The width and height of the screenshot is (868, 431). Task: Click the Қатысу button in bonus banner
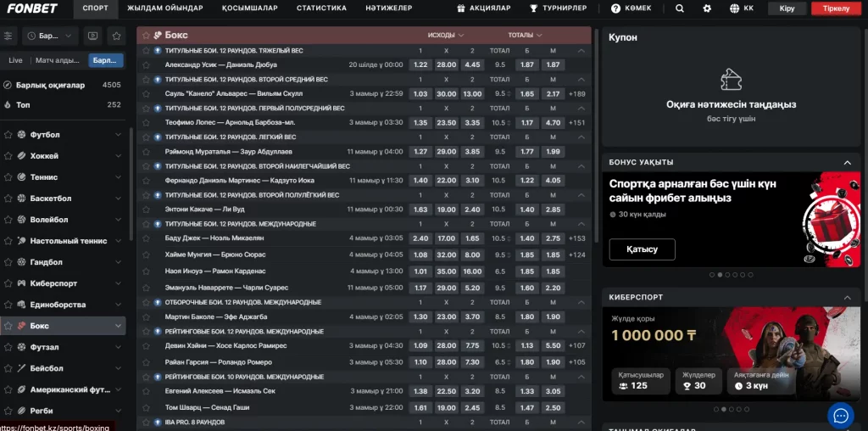[643, 249]
